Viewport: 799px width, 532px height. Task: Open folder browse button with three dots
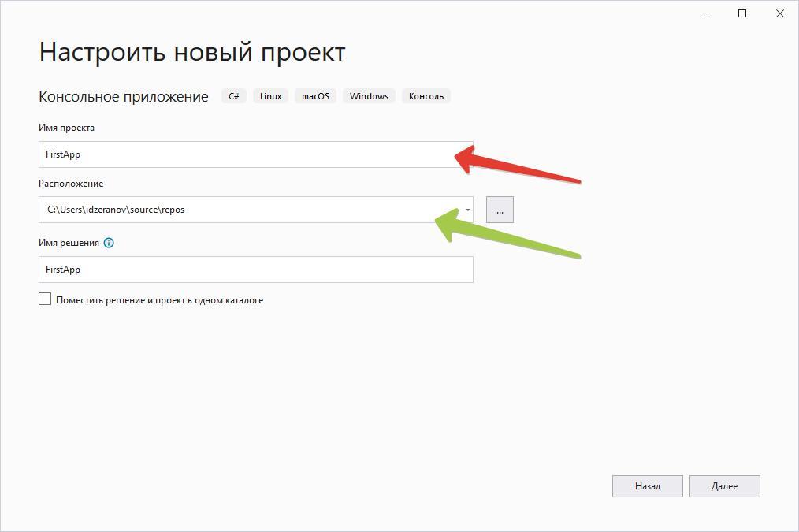click(500, 210)
